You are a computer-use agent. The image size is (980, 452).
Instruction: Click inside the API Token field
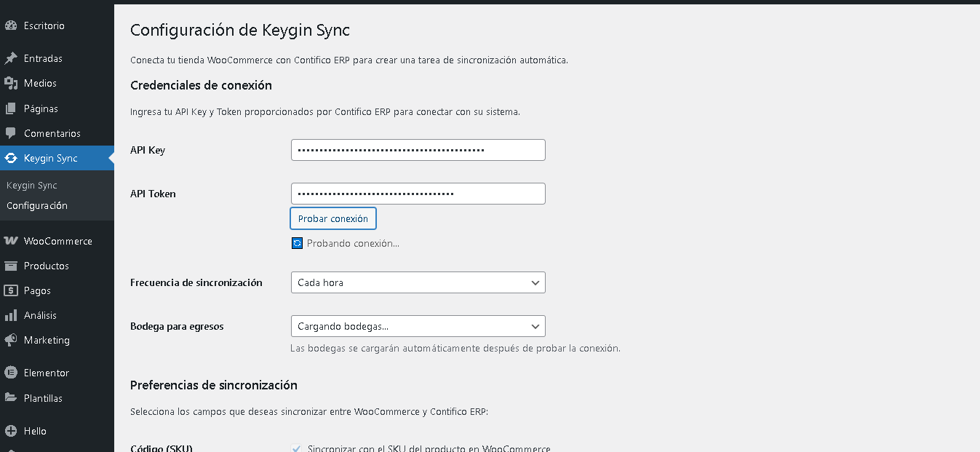click(x=418, y=193)
